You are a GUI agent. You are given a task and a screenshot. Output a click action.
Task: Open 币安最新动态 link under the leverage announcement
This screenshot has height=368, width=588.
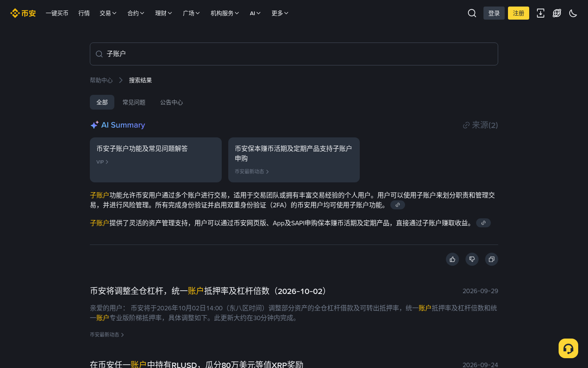coord(107,334)
